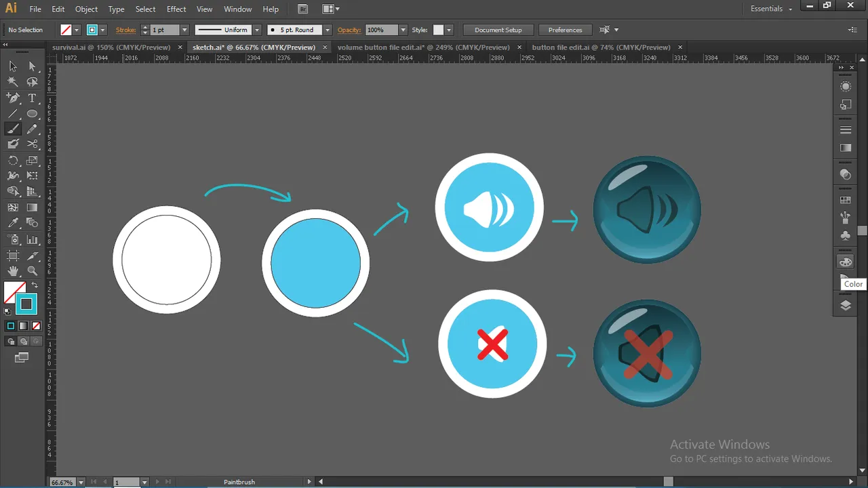This screenshot has height=488, width=868.
Task: Switch to survival.ai document tab
Action: (x=111, y=47)
